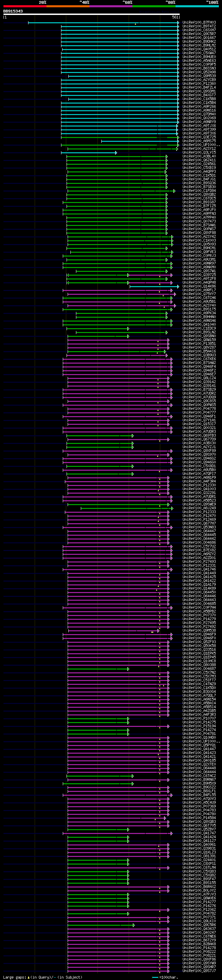Click the UniRef100_Q07473 label
Viewport: 222px width, 980px height.
(x=199, y=221)
